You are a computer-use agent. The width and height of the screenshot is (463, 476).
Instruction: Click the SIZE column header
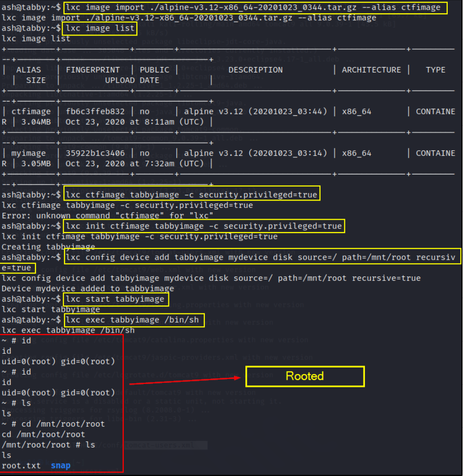(x=36, y=80)
